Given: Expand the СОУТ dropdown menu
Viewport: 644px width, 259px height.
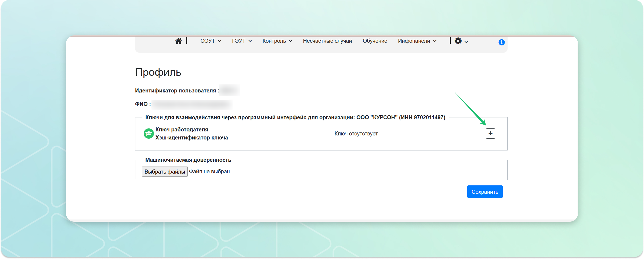Looking at the screenshot, I should [211, 41].
